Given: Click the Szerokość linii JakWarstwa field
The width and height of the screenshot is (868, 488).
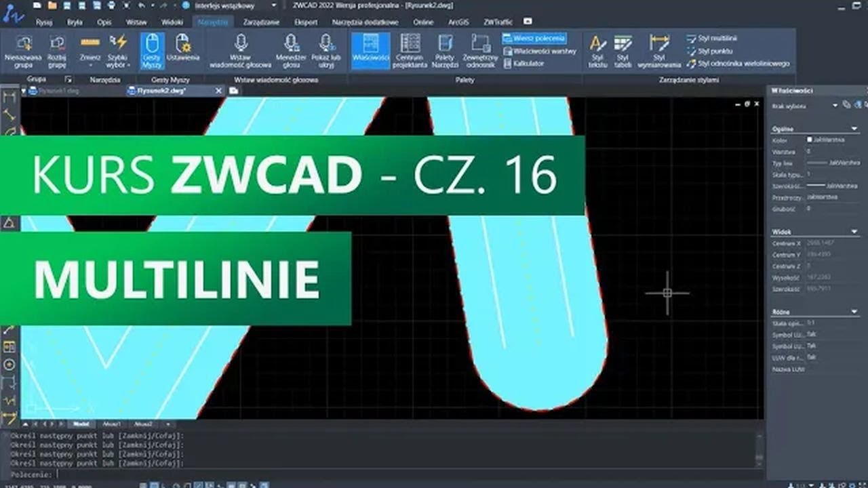Looking at the screenshot, I should [833, 185].
